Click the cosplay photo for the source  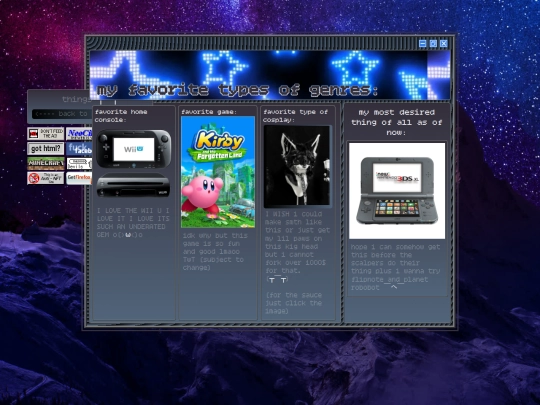[x=297, y=167]
